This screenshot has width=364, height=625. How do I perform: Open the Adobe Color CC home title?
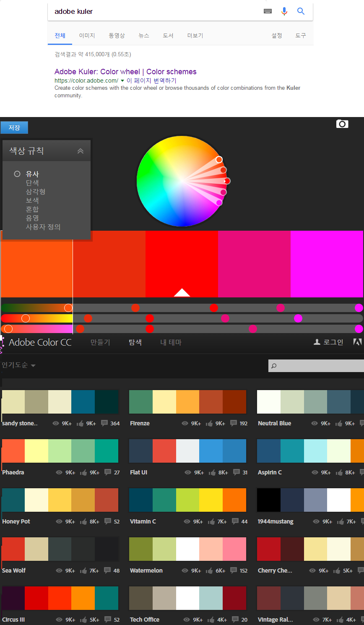tap(40, 342)
